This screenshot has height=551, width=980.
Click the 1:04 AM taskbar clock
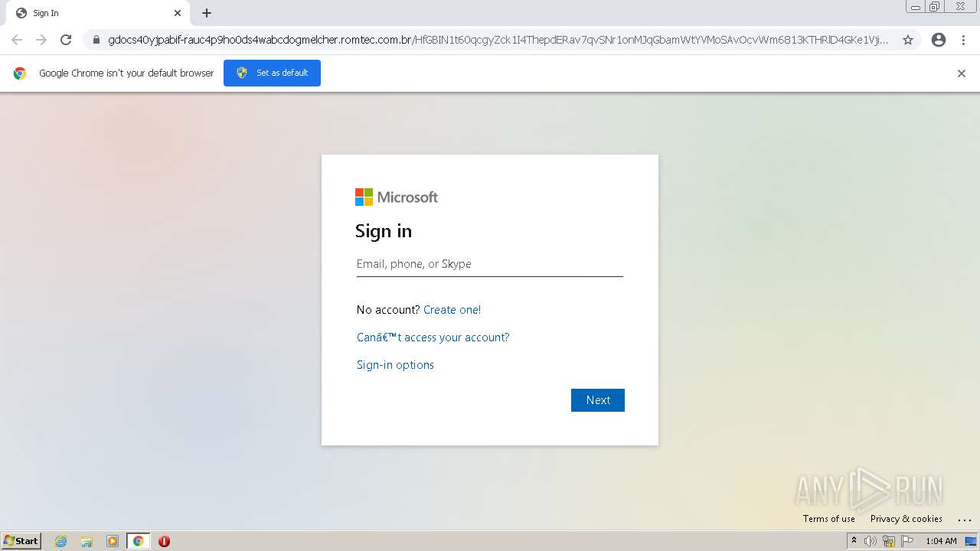pyautogui.click(x=941, y=541)
